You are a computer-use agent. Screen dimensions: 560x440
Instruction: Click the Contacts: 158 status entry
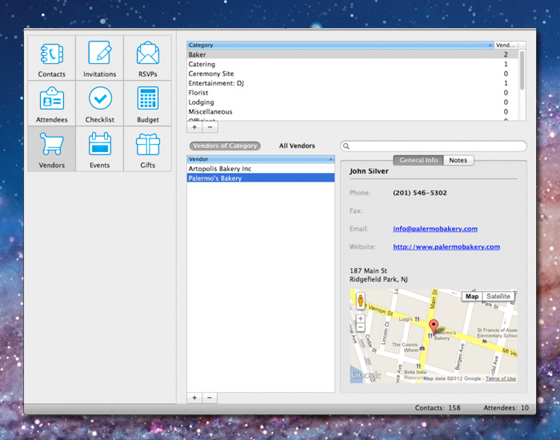click(438, 408)
